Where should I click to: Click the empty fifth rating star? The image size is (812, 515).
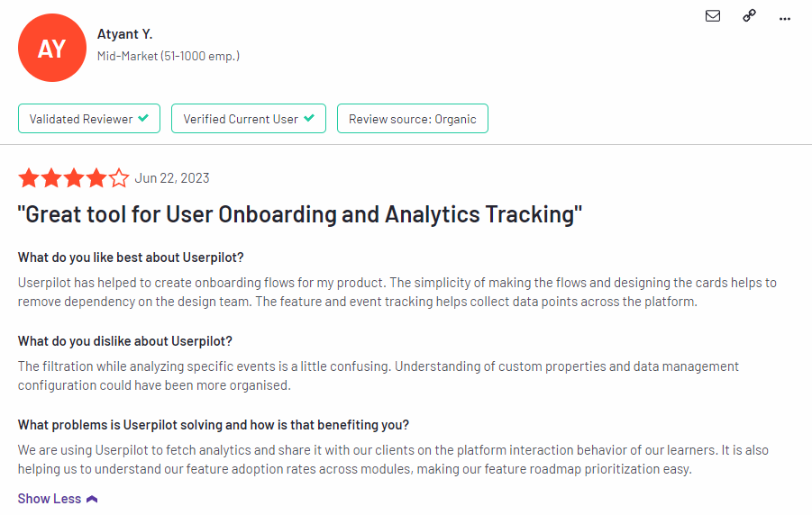coord(119,178)
